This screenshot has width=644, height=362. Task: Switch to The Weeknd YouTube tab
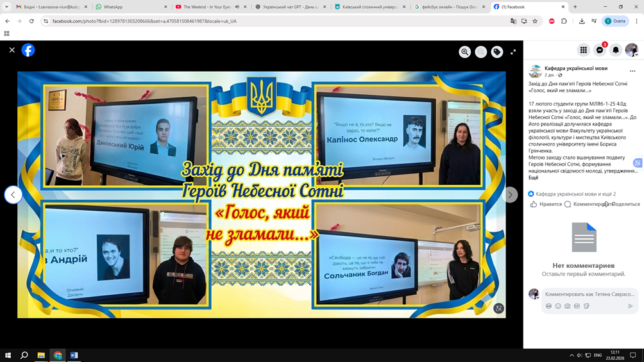pyautogui.click(x=207, y=7)
